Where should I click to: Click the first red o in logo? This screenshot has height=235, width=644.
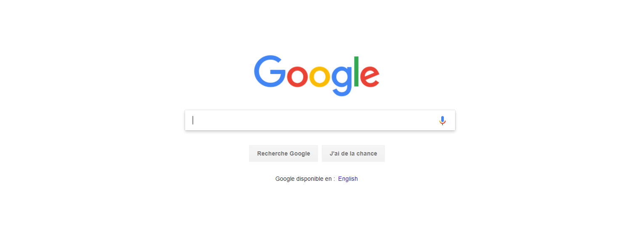coord(297,77)
